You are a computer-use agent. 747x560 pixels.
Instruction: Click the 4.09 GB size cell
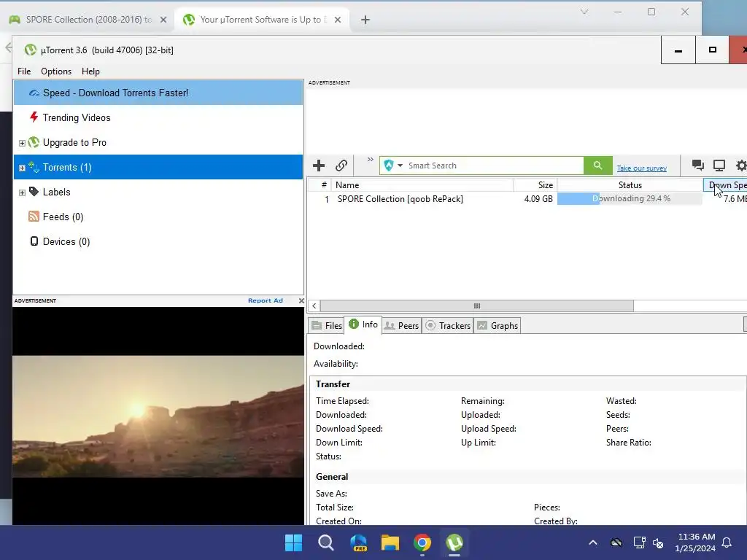click(538, 199)
